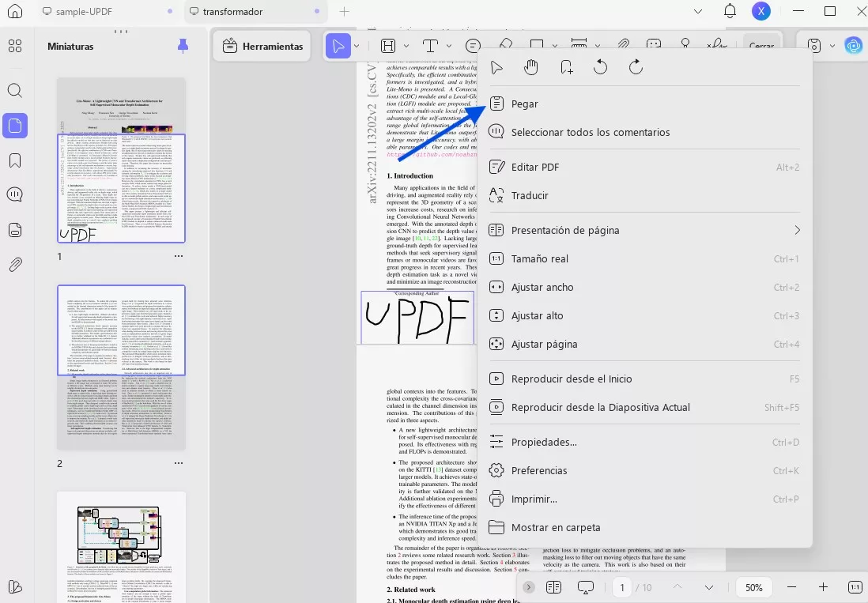Choose Traducir menu entry

click(x=644, y=195)
